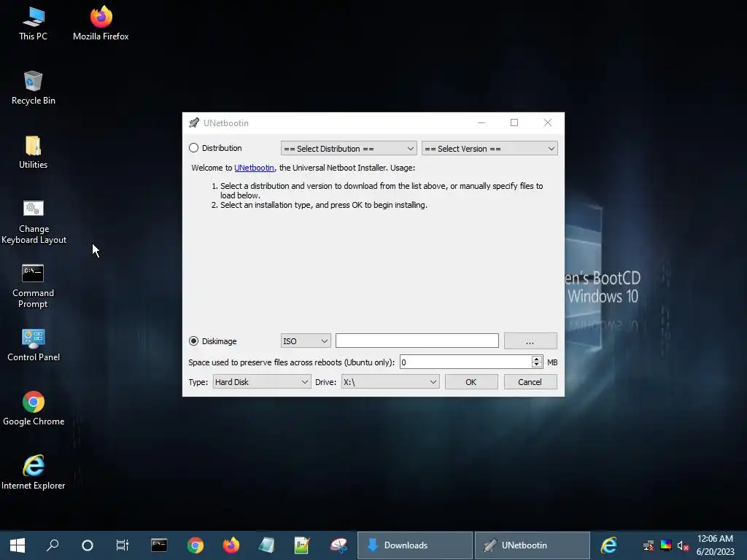Open the Windows Start menu
Image resolution: width=747 pixels, height=560 pixels.
click(x=18, y=545)
